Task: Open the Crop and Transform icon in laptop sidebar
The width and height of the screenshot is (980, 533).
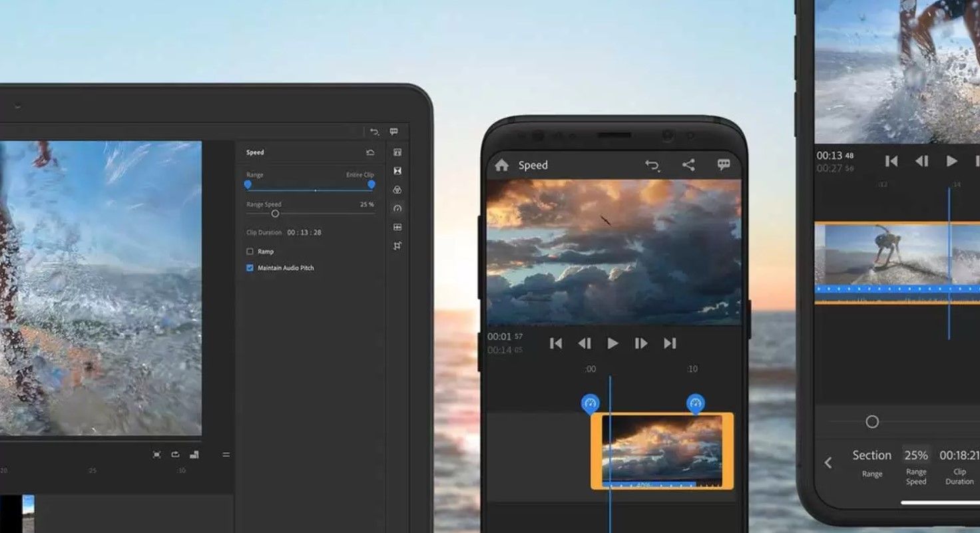Action: (x=397, y=246)
